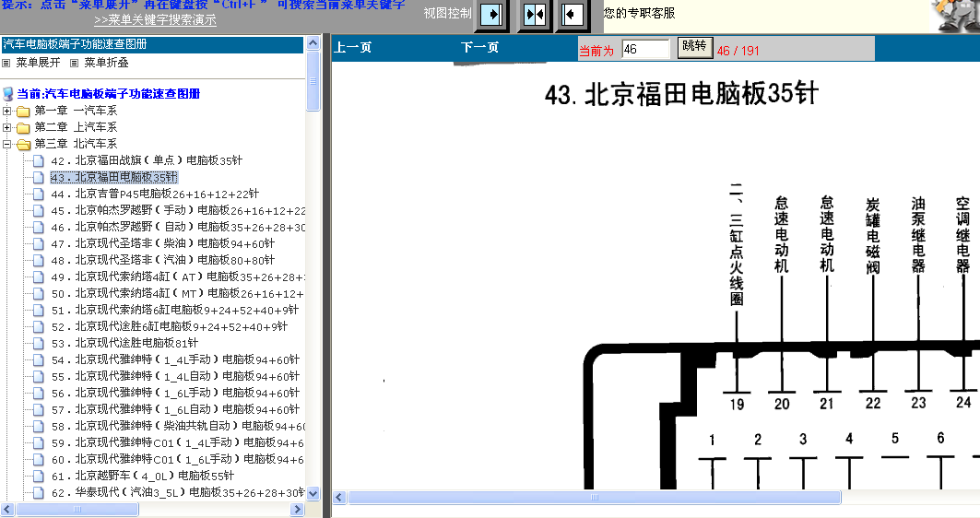Click document icon of item 43
Screen dimensions: 980x518
[x=39, y=178]
